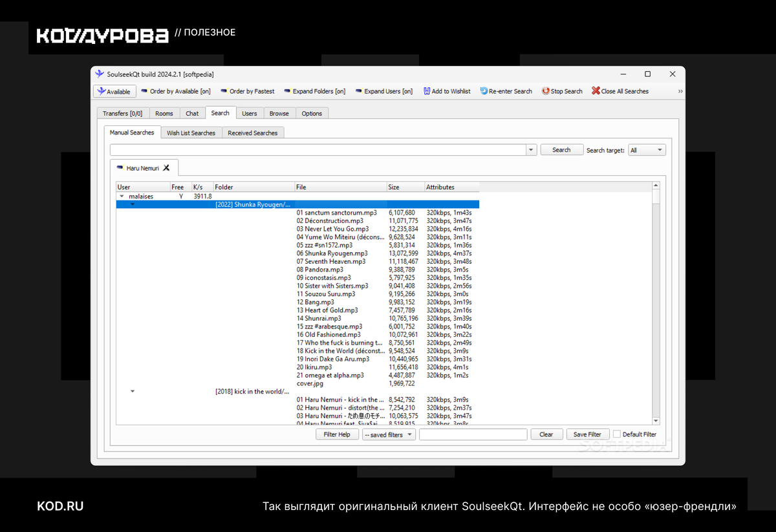The image size is (776, 532).
Task: Click the Available status button
Action: click(x=115, y=92)
